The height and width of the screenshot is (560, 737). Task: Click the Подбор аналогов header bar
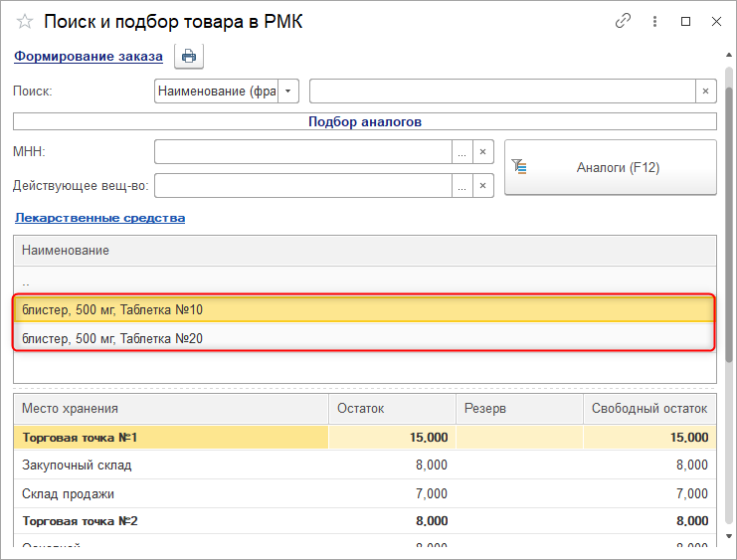coord(365,121)
